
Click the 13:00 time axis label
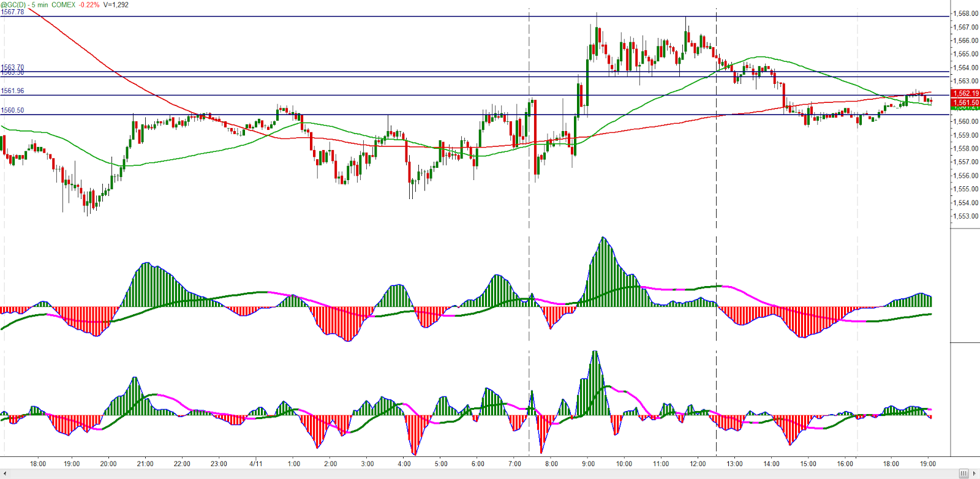click(734, 464)
